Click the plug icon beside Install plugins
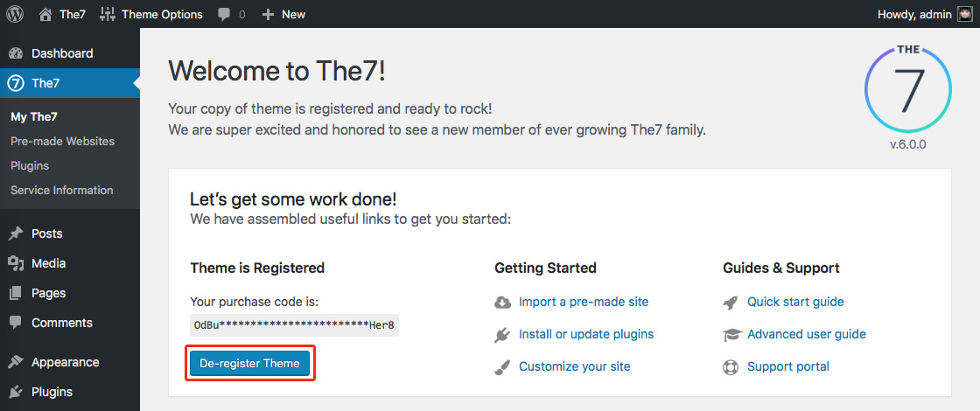The image size is (980, 411). [503, 335]
